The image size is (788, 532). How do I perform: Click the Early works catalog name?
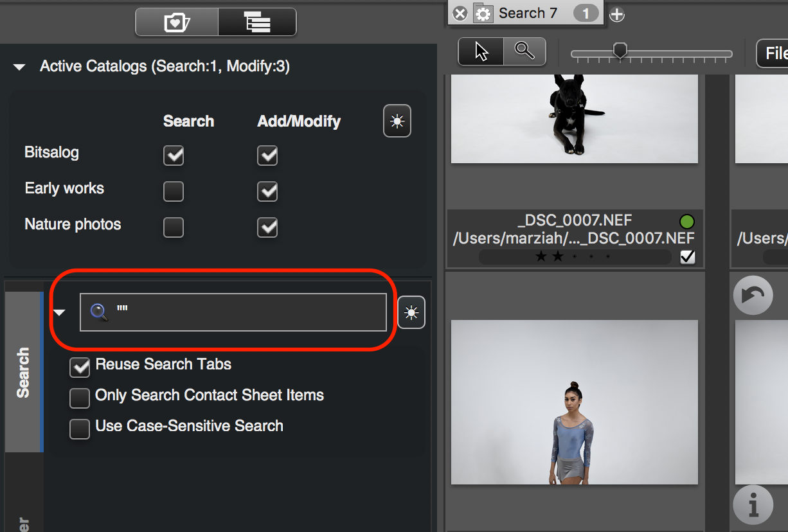(64, 189)
